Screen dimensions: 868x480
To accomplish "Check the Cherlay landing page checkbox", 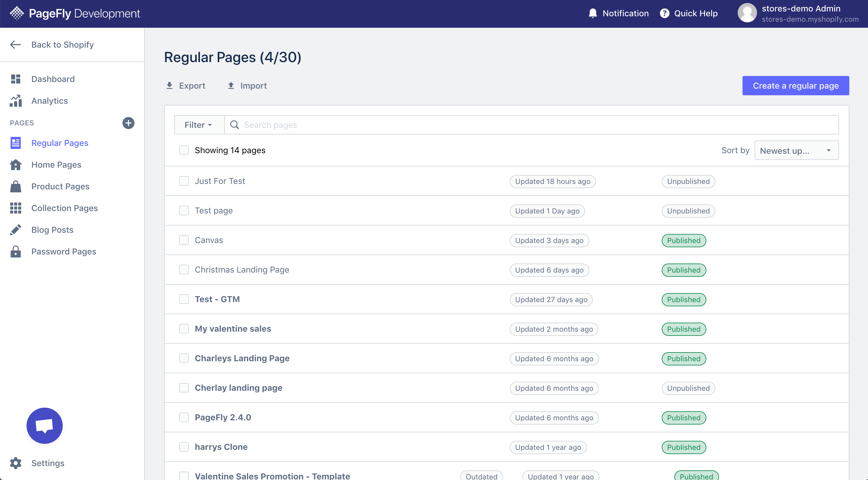I will (x=184, y=388).
